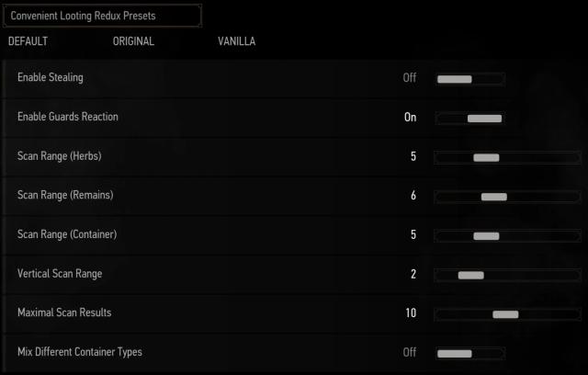
Task: Open the Convenient Looting Redux Presets header
Action: [x=102, y=16]
